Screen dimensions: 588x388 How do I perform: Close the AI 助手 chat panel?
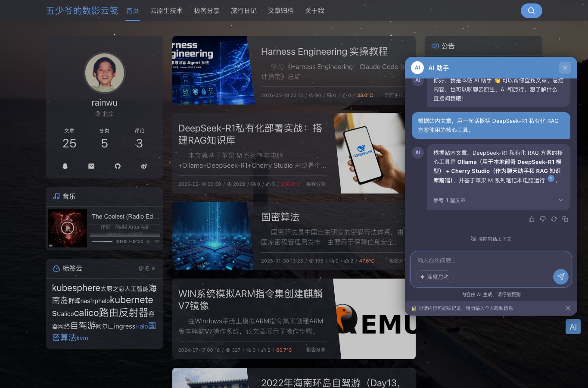pyautogui.click(x=565, y=68)
